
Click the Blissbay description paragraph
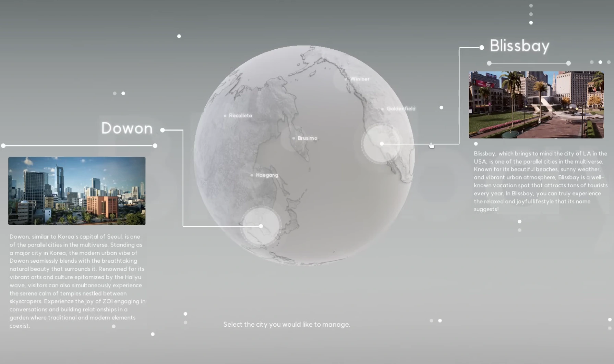coord(541,181)
